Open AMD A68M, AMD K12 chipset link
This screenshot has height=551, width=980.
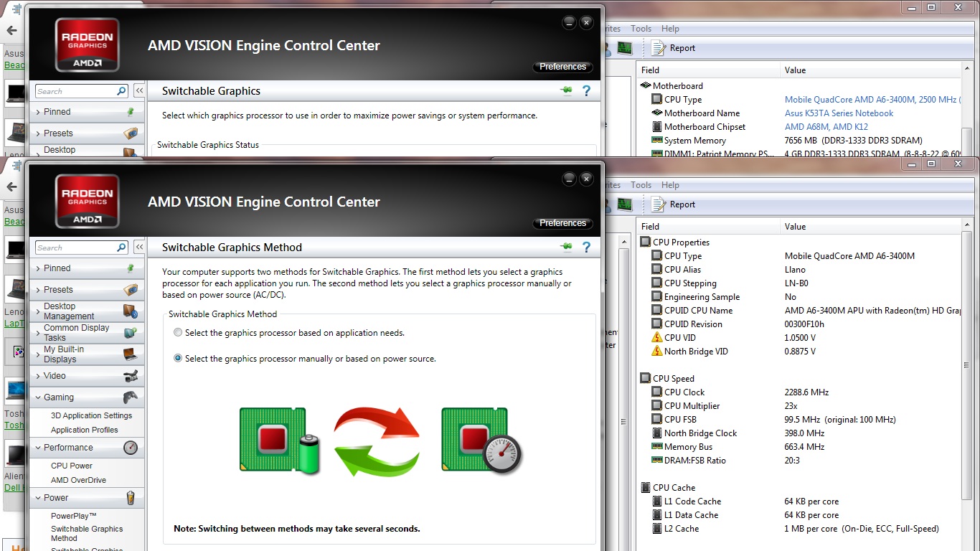(x=826, y=127)
